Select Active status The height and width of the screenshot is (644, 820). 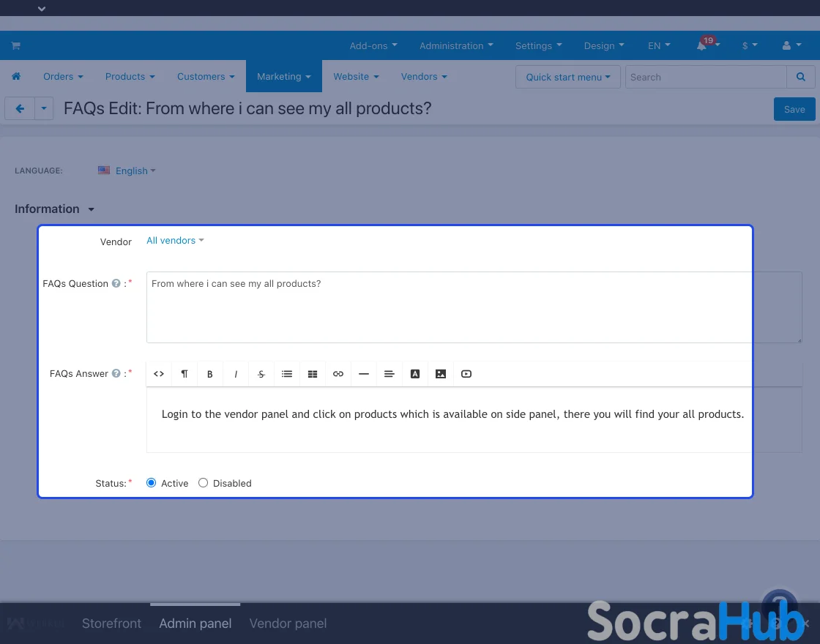point(151,483)
